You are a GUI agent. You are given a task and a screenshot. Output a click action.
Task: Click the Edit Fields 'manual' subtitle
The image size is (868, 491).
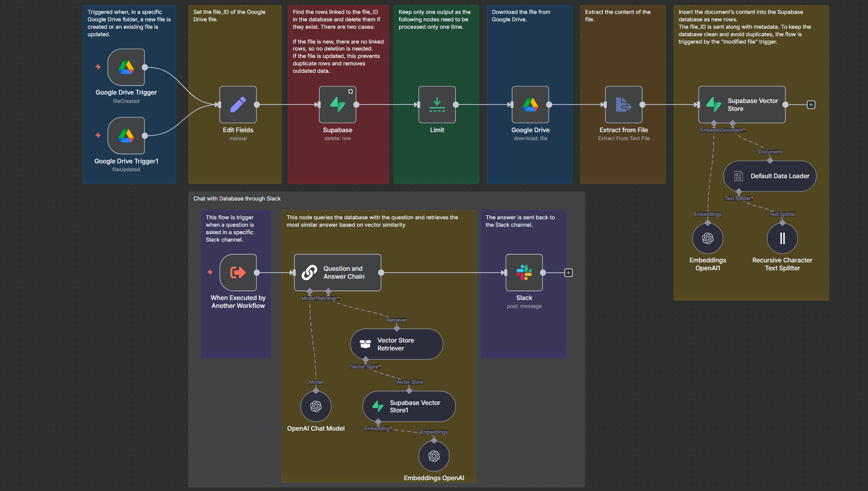click(x=238, y=139)
